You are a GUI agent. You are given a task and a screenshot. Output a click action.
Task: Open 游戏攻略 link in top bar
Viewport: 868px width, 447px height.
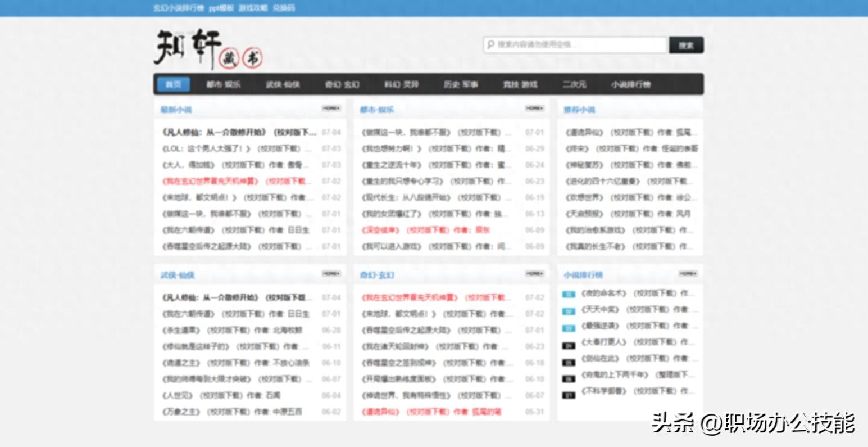point(253,8)
